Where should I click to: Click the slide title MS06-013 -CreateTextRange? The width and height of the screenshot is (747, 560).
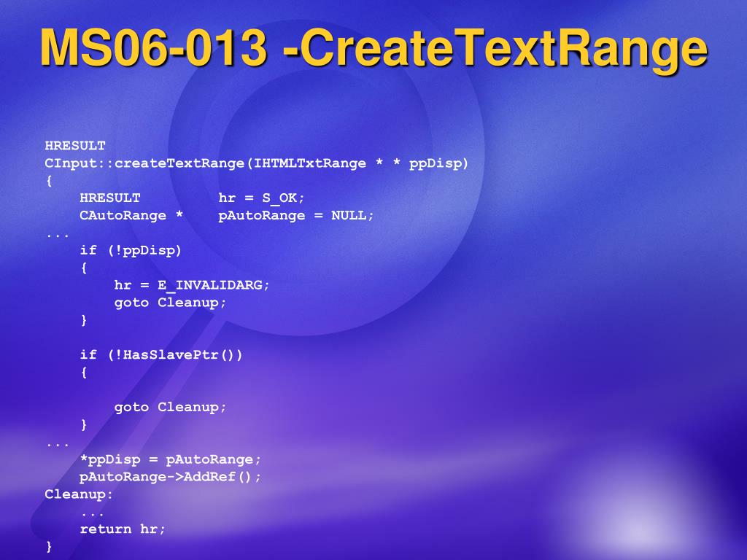click(x=373, y=49)
